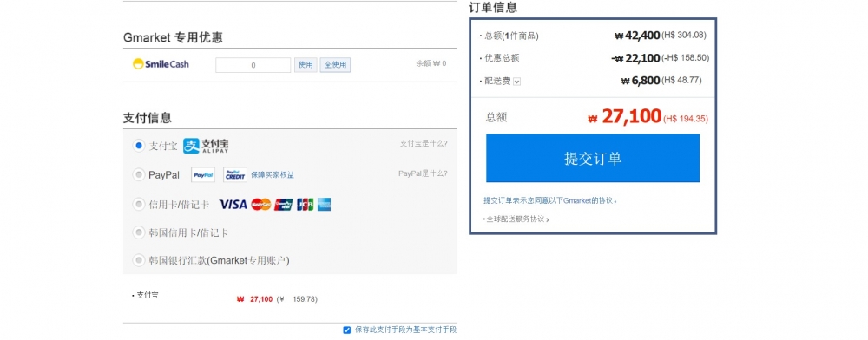Select the 信用卡/借记卡 radio button
The image size is (868, 340).
click(138, 205)
